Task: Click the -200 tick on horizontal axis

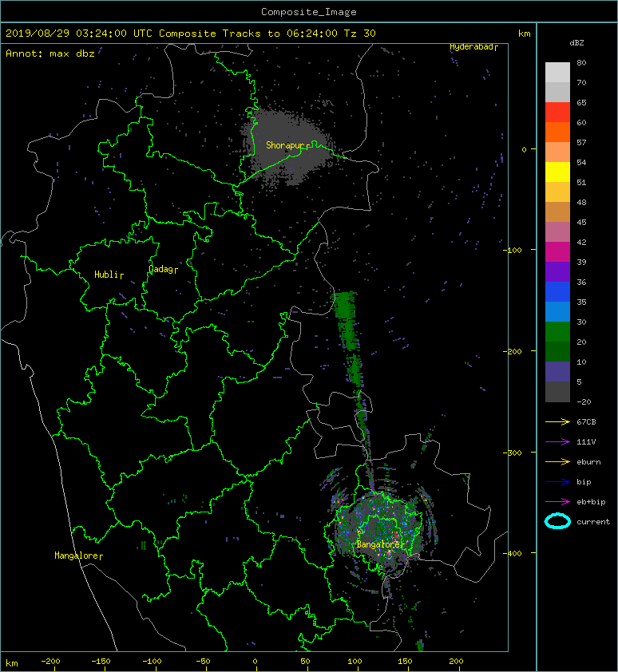Action: pos(50,662)
